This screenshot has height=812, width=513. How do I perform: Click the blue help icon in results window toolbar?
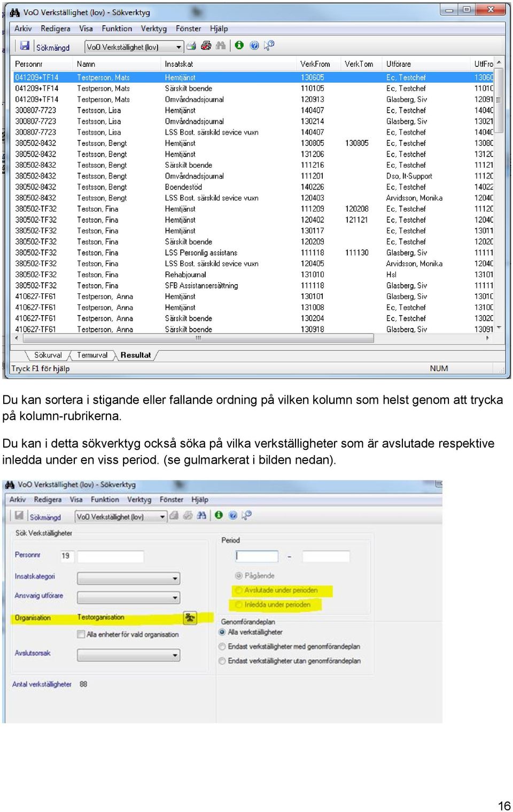[254, 45]
